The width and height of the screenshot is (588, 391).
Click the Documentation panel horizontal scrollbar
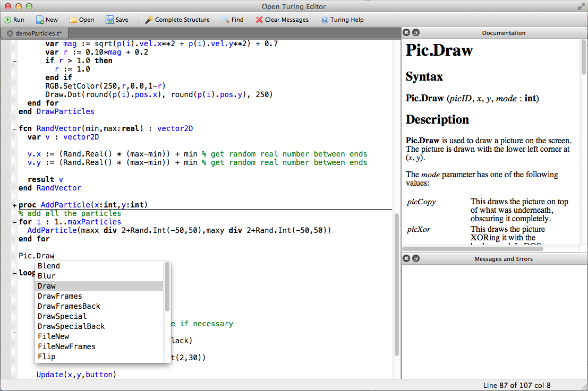click(x=473, y=249)
